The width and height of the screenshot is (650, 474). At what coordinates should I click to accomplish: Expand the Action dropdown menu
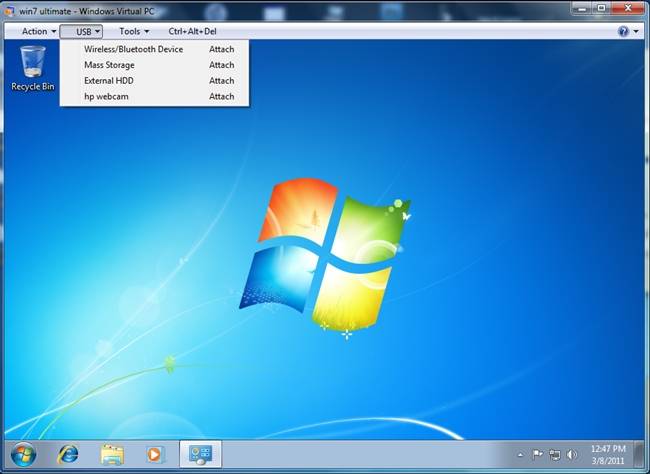[39, 31]
